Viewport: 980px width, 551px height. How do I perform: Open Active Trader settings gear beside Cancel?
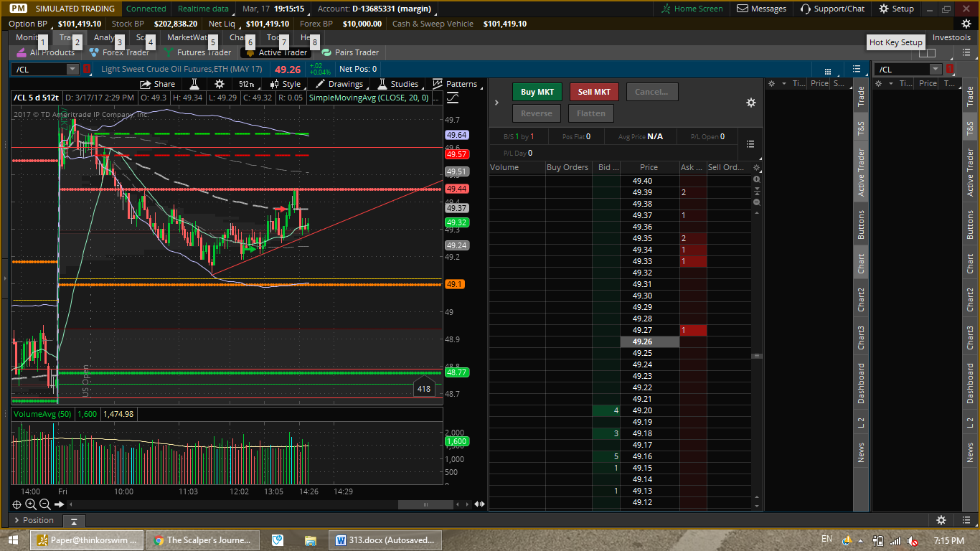pyautogui.click(x=751, y=103)
